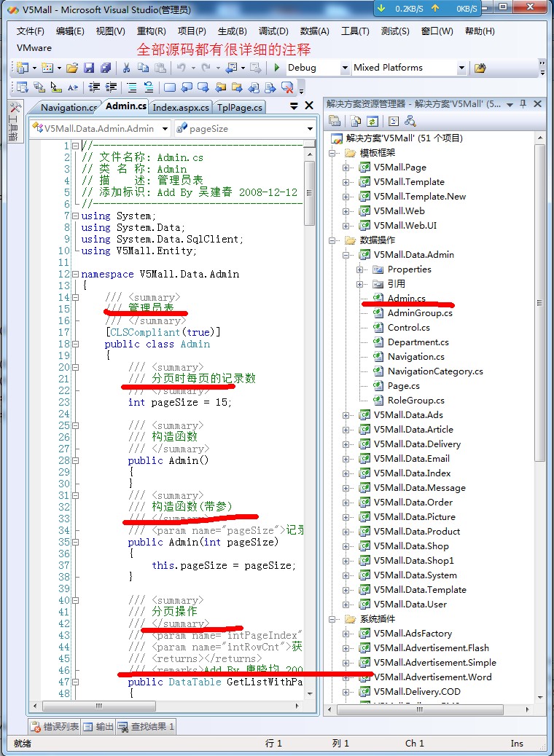This screenshot has width=554, height=756.
Task: Click the Redo arrow icon
Action: click(x=206, y=68)
